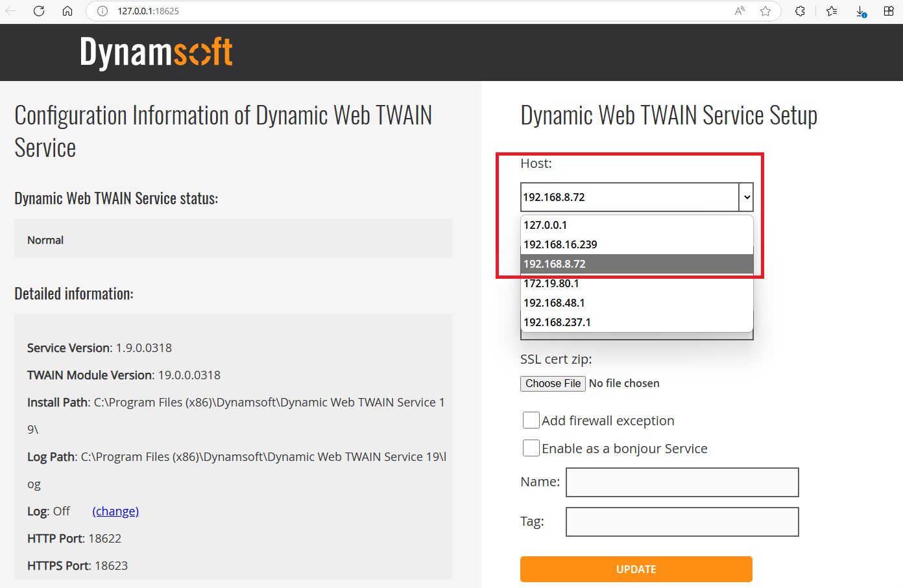Select host option 172.19.80.1

(x=551, y=283)
